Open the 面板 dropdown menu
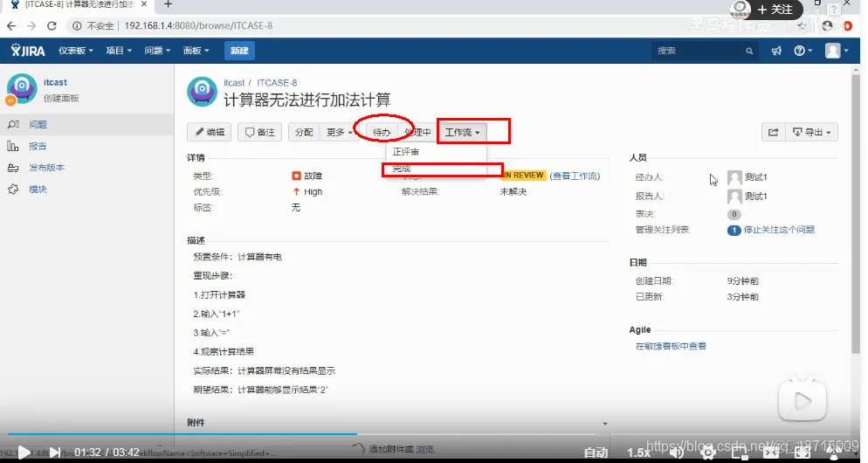868x463 pixels. [196, 51]
